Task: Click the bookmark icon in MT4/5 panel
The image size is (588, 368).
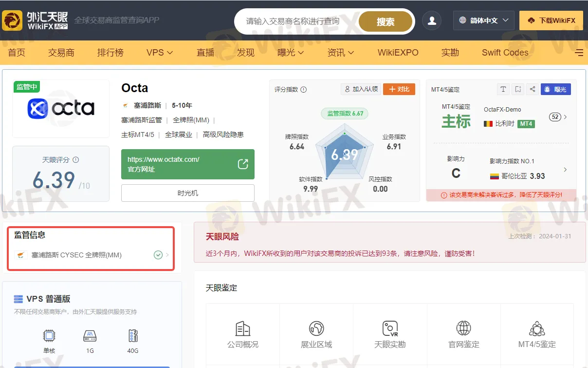Action: pyautogui.click(x=518, y=89)
